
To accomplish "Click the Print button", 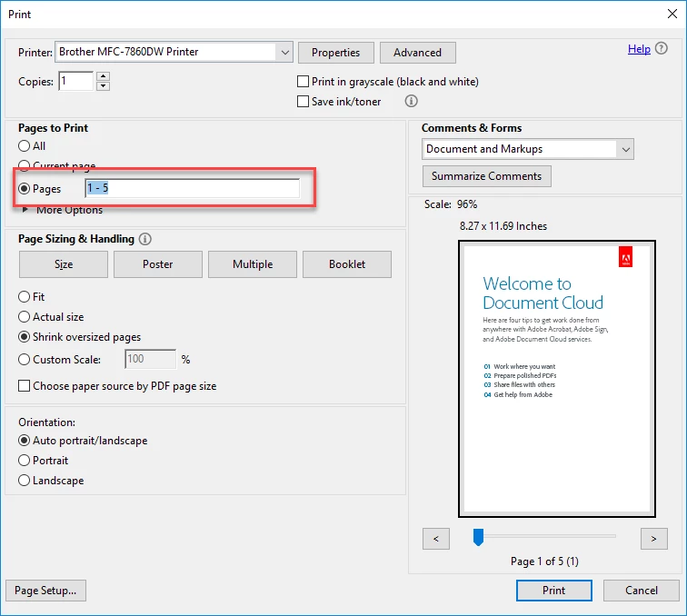I will 554,591.
